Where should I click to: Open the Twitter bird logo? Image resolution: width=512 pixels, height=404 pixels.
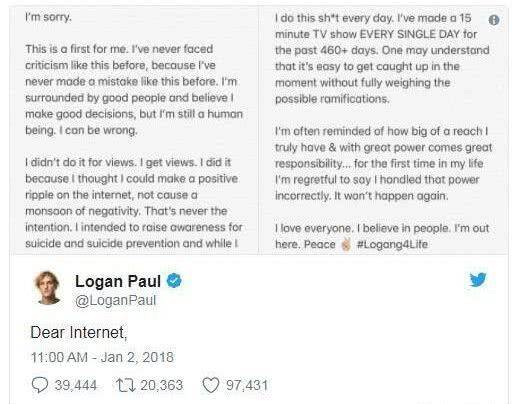click(478, 280)
